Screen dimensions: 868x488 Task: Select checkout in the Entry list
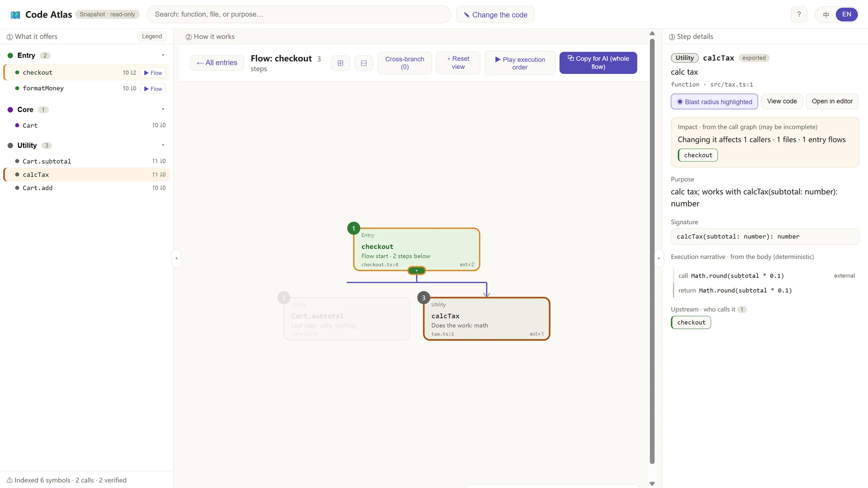coord(87,73)
